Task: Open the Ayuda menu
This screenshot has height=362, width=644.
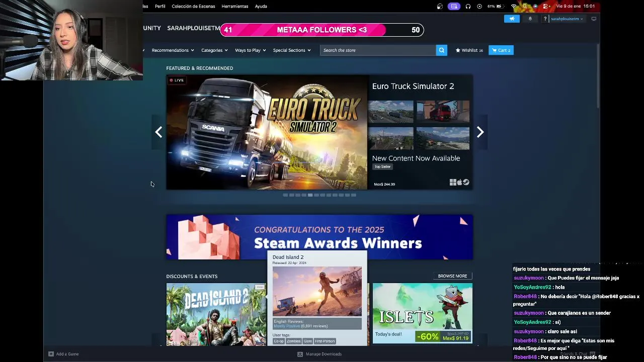Action: [x=261, y=7]
